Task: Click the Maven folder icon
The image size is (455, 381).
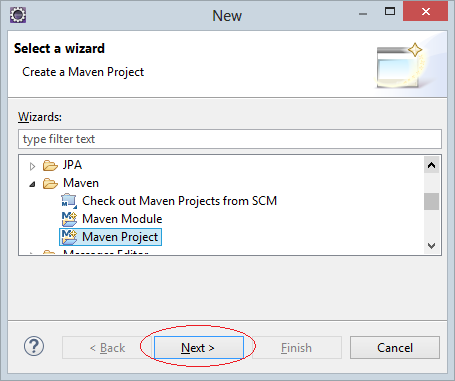Action: [x=50, y=183]
